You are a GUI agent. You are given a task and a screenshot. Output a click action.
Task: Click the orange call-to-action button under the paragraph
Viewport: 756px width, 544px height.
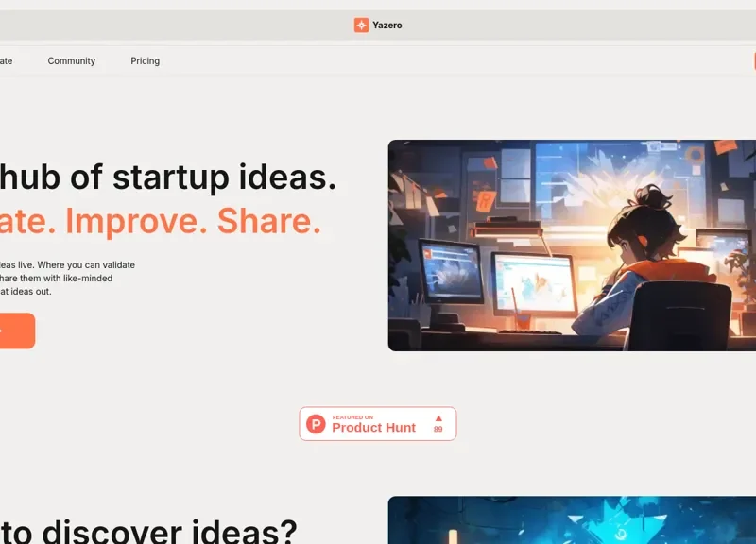tap(17, 331)
